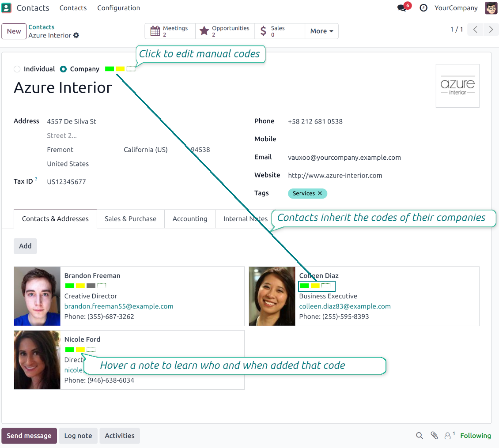Open Colleen Diaz's photo card
The height and width of the screenshot is (448, 499).
click(272, 296)
